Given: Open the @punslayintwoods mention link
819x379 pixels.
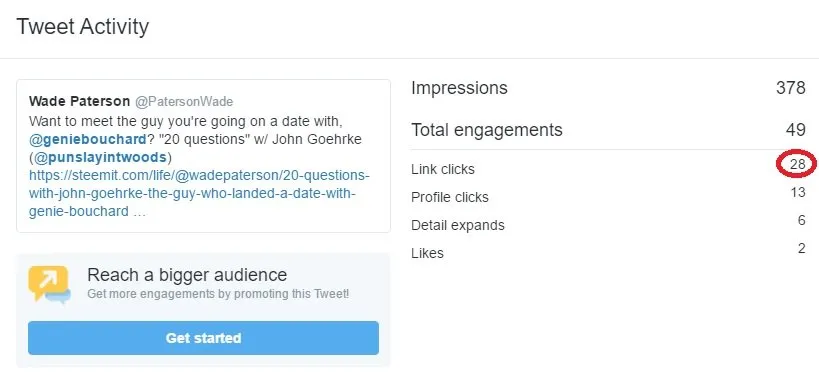Looking at the screenshot, I should coord(100,157).
